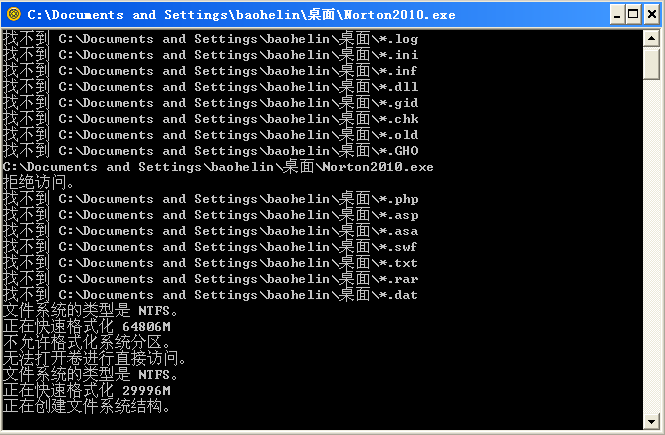
Task: Click the line ending in *.php
Action: pyautogui.click(x=210, y=199)
